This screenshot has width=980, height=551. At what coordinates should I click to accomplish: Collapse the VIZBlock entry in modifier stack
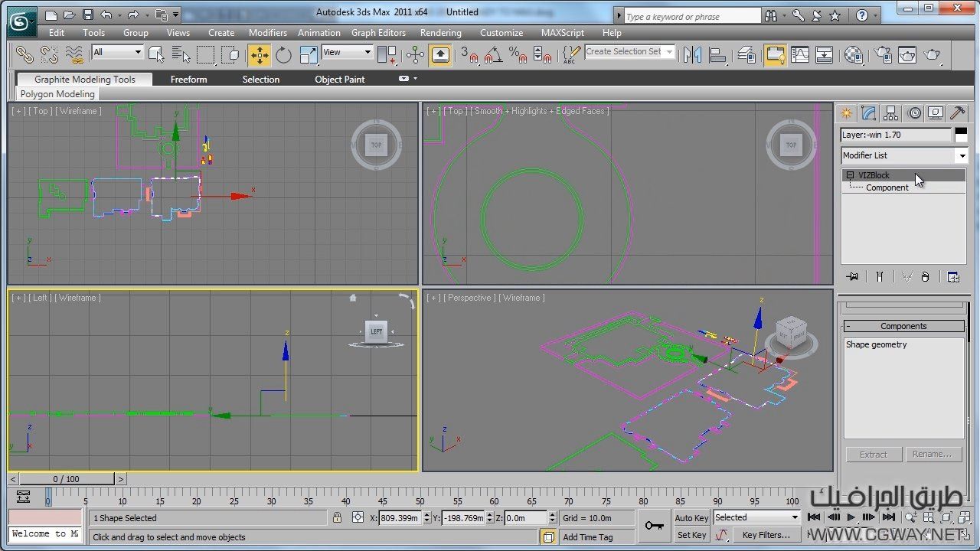pos(850,175)
